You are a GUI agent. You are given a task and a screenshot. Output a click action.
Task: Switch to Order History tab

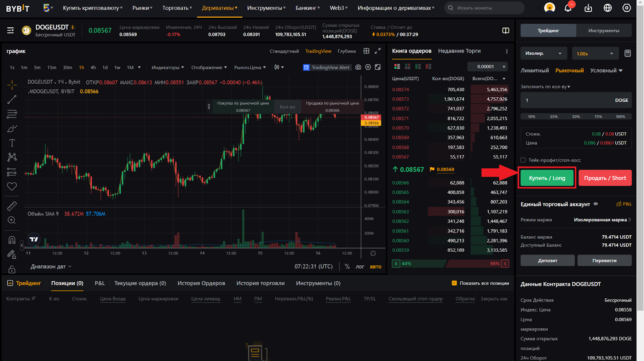point(201,283)
